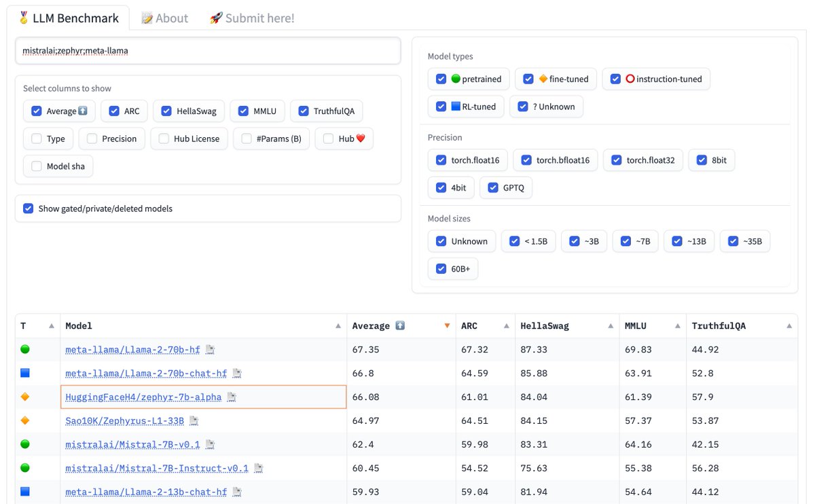The image size is (815, 504).
Task: Sort by TruthfulQA column arrow
Action: (789, 327)
